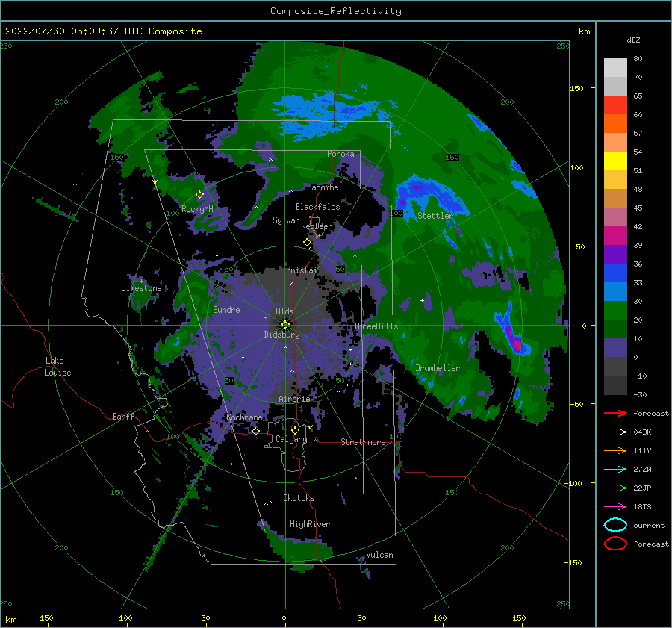The height and width of the screenshot is (628, 672).
Task: Click the orange 111V arrow icon
Action: coord(615,450)
